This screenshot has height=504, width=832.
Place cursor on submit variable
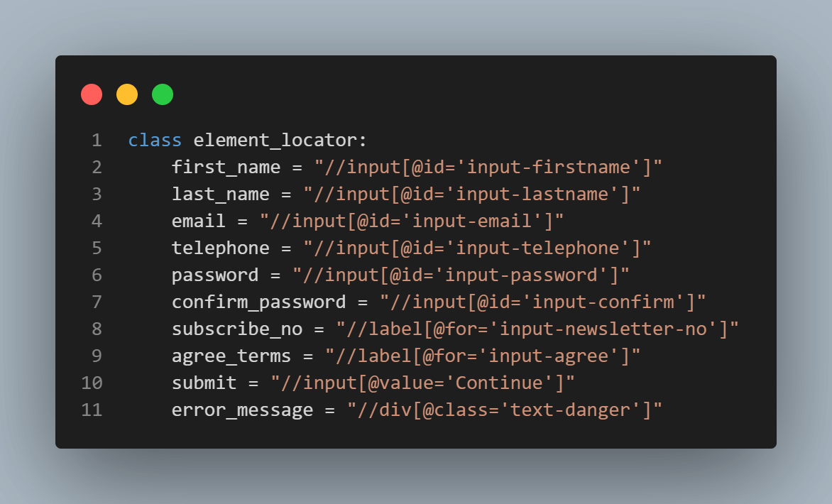[x=204, y=383]
